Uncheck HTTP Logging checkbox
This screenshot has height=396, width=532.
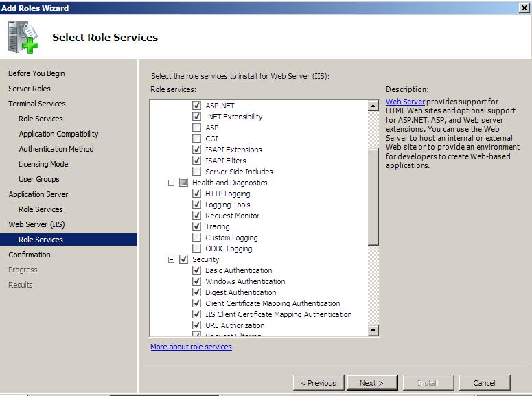tap(197, 194)
